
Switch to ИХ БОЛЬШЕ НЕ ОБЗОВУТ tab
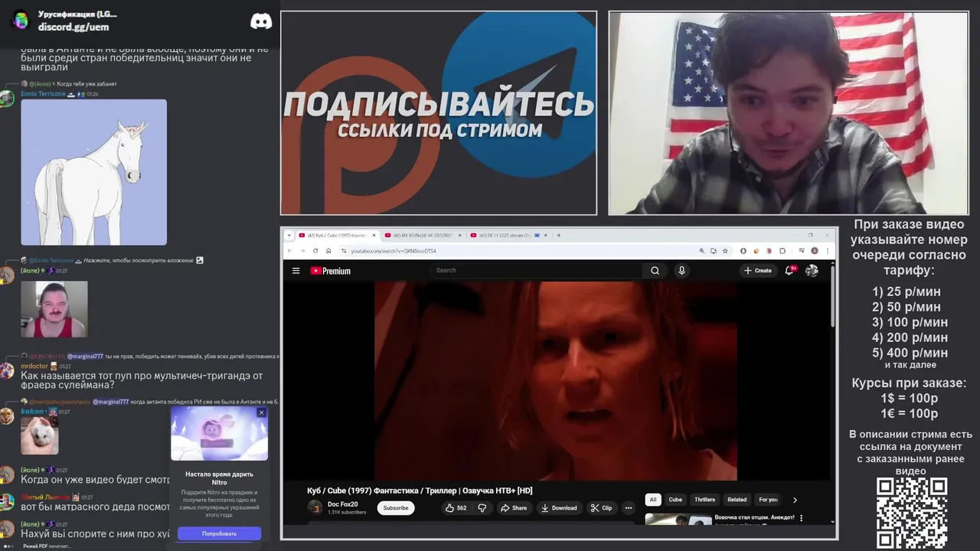423,235
